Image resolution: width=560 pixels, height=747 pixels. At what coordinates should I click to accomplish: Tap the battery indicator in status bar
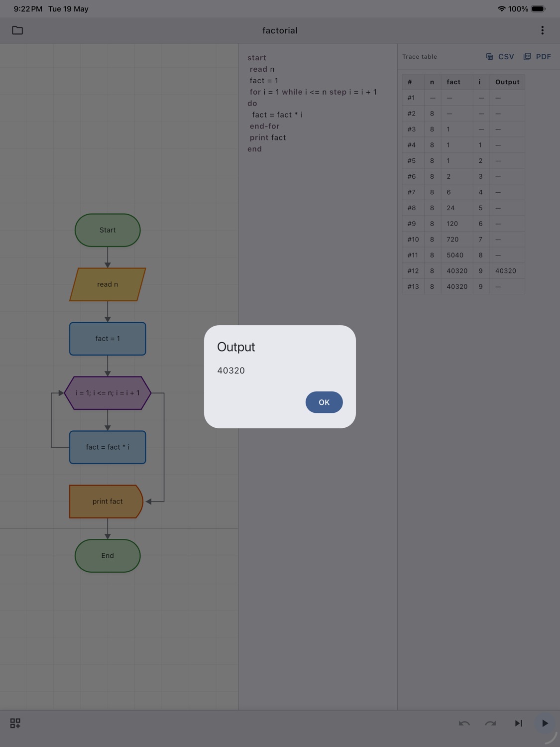click(x=538, y=9)
